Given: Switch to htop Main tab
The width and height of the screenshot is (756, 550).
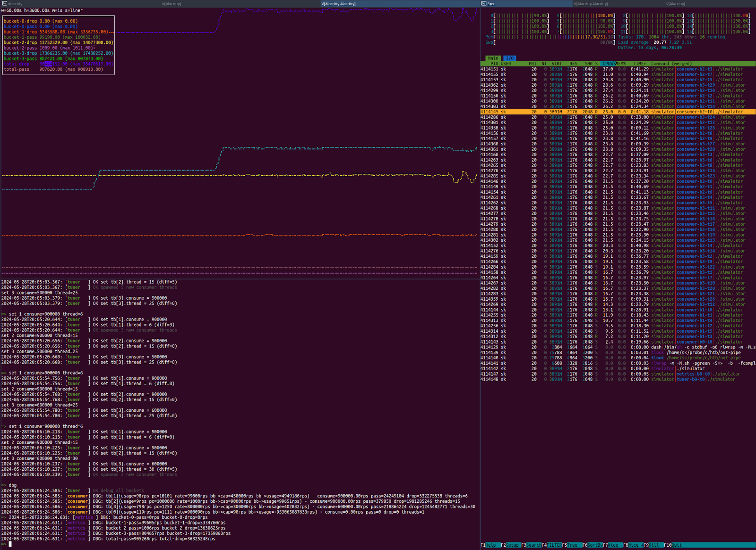Looking at the screenshot, I should click(x=493, y=58).
